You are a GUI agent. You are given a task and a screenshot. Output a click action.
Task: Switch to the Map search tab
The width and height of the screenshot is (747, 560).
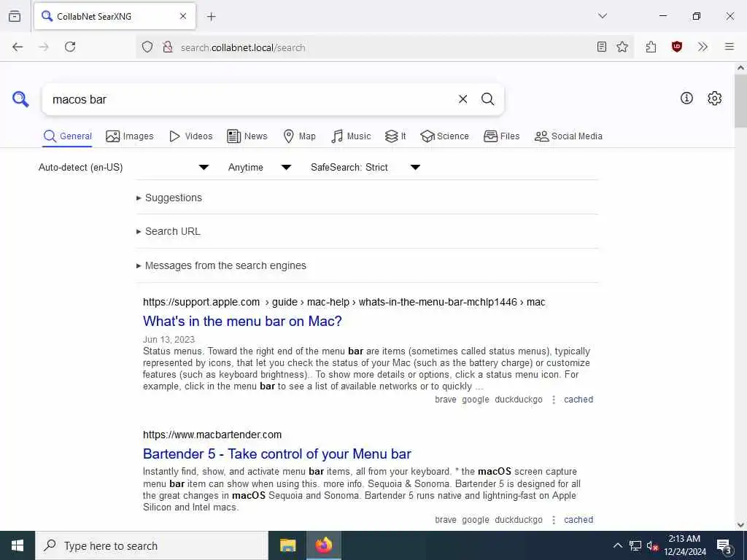[299, 136]
